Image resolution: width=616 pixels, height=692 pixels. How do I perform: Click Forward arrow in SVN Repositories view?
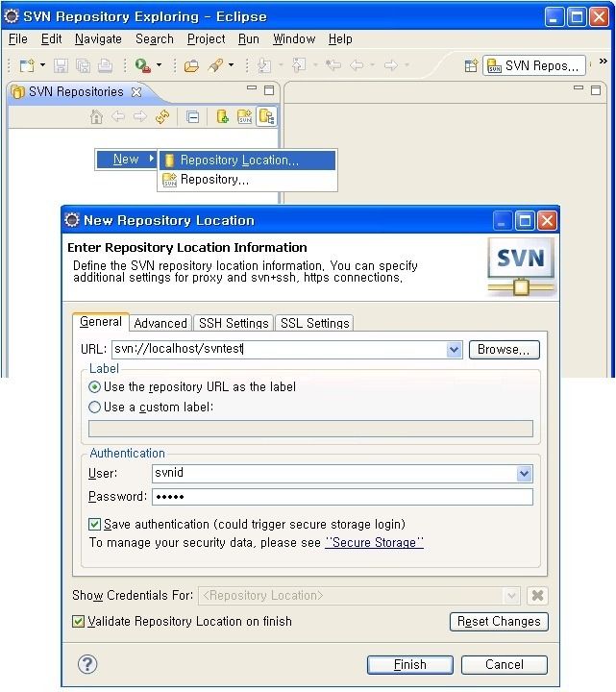click(x=140, y=116)
